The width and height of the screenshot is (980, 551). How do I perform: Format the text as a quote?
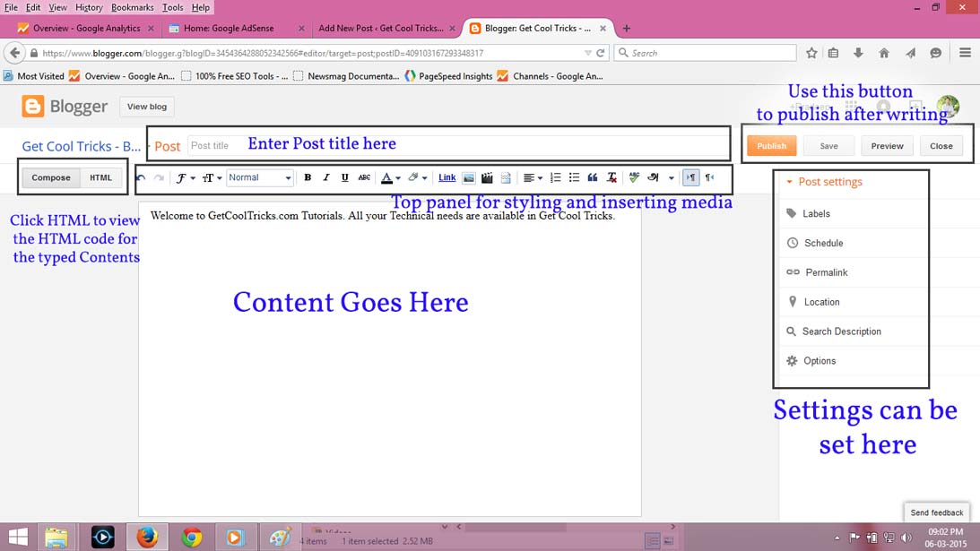(x=593, y=177)
